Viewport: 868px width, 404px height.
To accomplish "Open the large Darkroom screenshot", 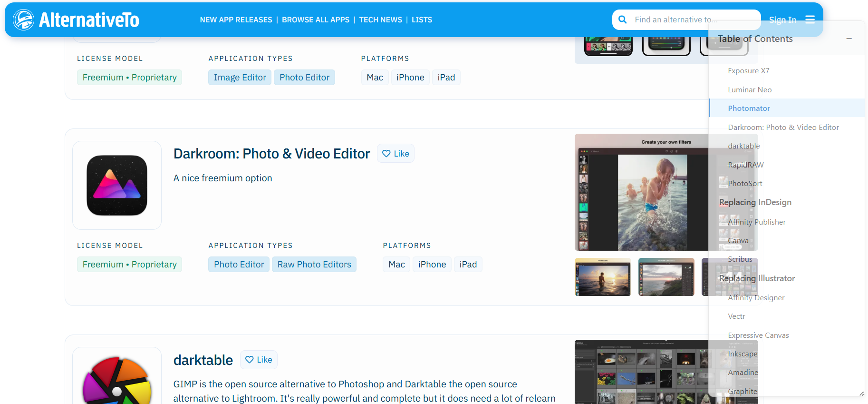I will (642, 192).
